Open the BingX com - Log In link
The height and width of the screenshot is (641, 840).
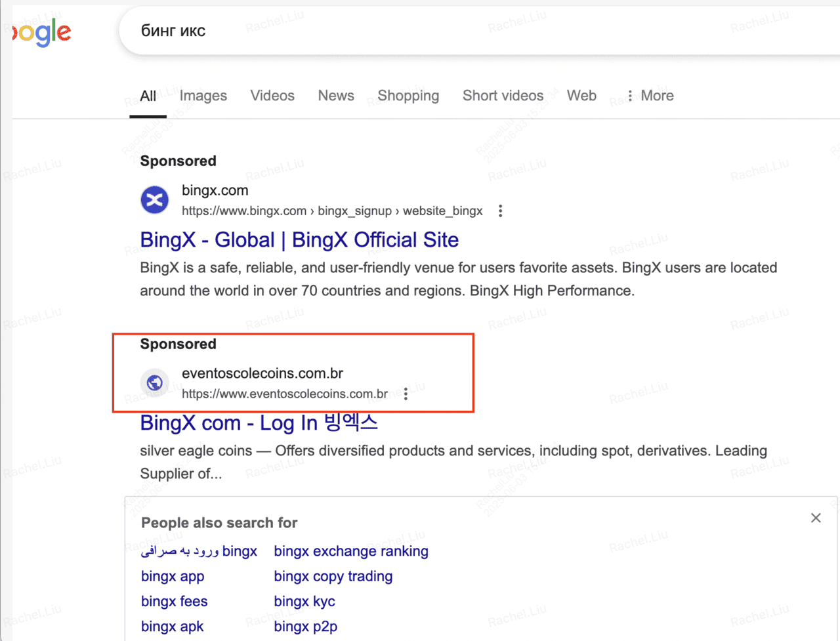click(259, 423)
